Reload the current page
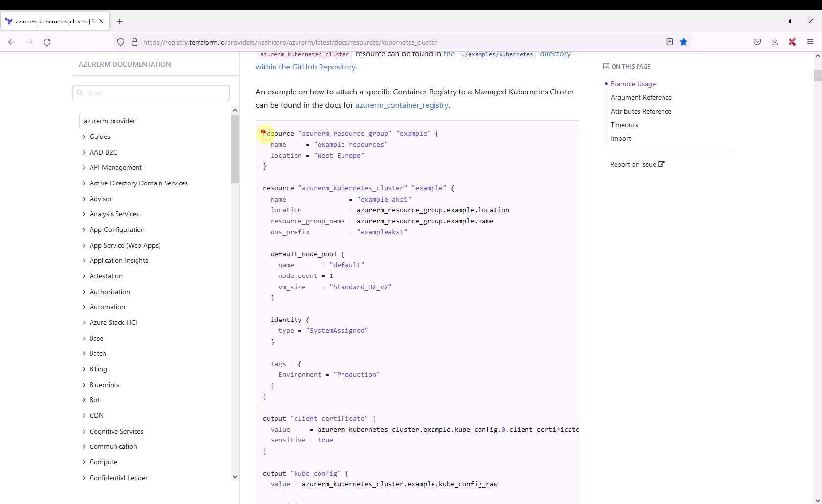 47,42
